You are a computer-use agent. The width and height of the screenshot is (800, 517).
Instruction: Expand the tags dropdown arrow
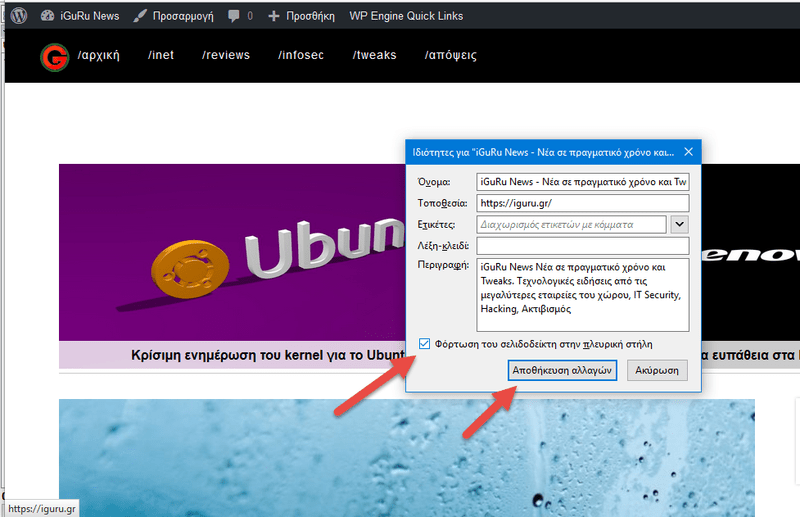(680, 224)
